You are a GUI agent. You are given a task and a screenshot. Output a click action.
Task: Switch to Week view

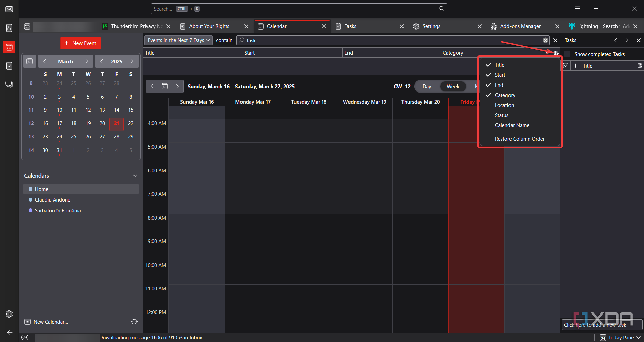[x=453, y=87]
